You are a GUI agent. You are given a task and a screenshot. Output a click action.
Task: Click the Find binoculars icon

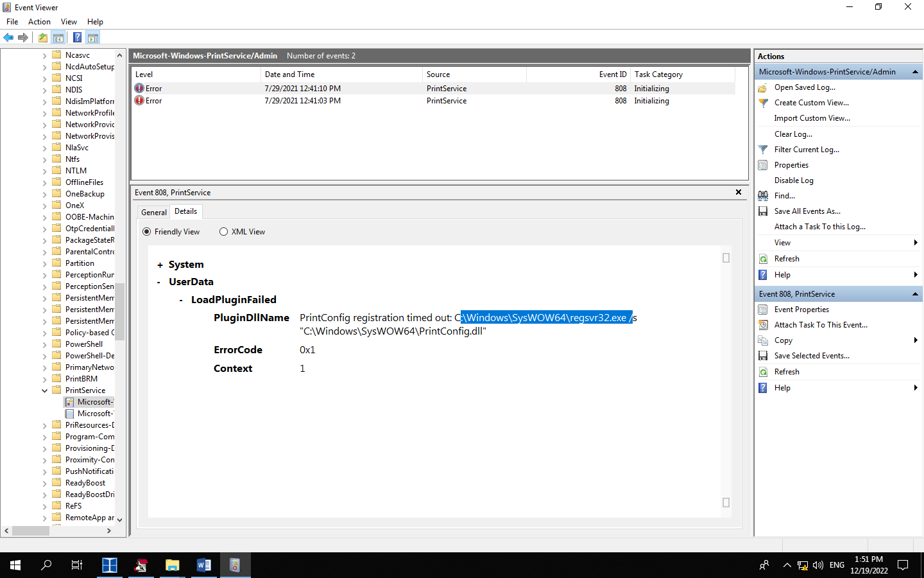point(763,196)
